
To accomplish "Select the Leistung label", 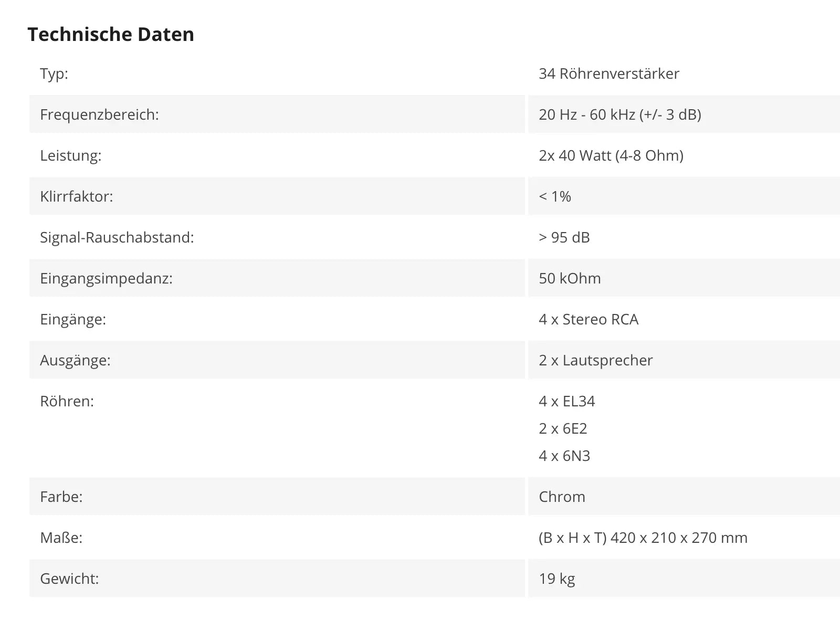I will point(71,155).
